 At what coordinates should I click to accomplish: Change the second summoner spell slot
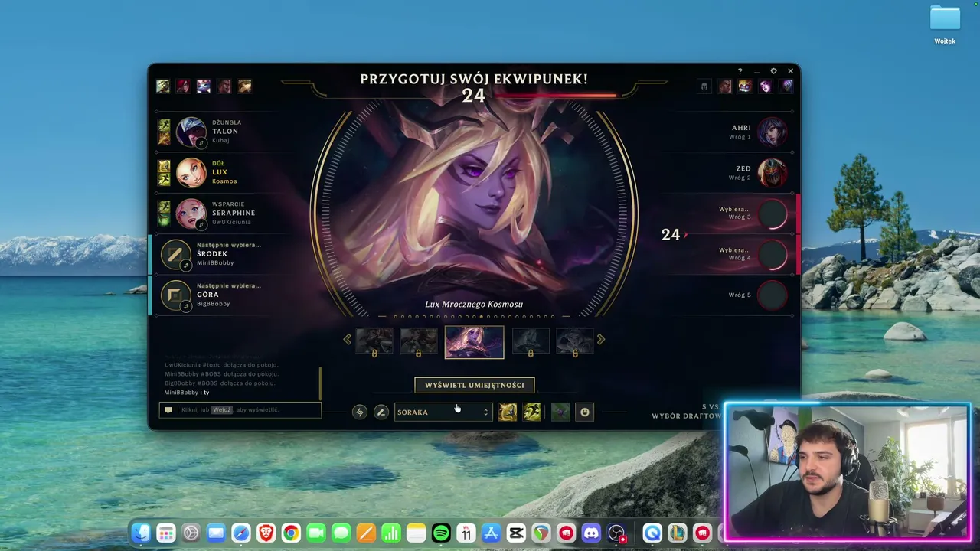[x=532, y=412]
